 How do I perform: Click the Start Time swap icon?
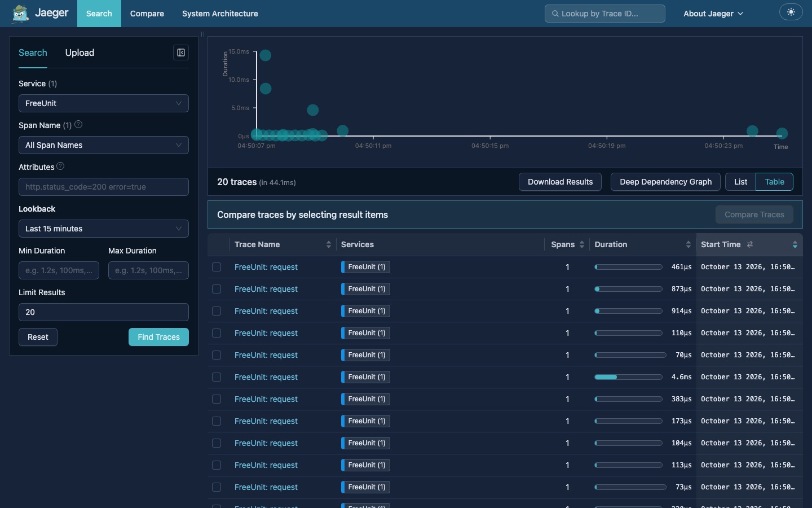point(750,244)
